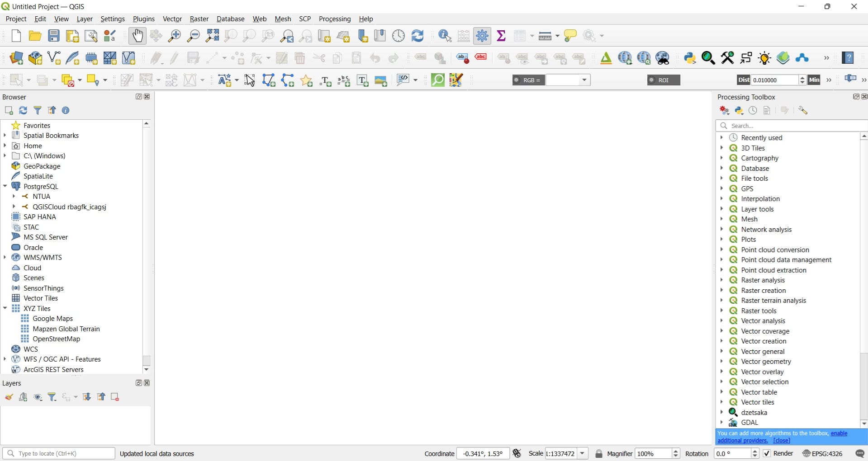This screenshot has width=868, height=461.
Task: Increase Rotation with the up stepper arrow
Action: [x=755, y=451]
